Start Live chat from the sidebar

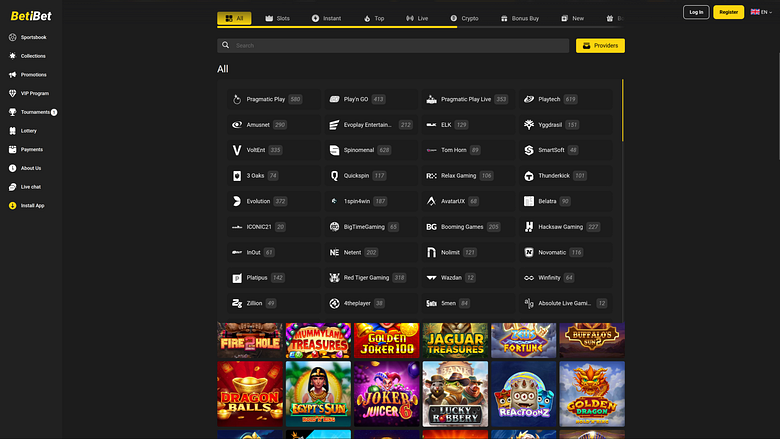coord(25,187)
